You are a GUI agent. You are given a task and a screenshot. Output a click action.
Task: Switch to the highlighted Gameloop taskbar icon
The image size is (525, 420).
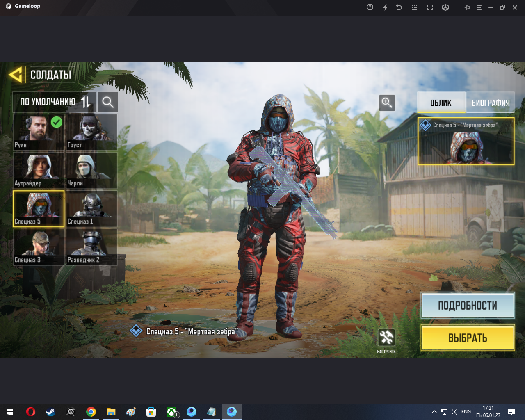coord(232,412)
